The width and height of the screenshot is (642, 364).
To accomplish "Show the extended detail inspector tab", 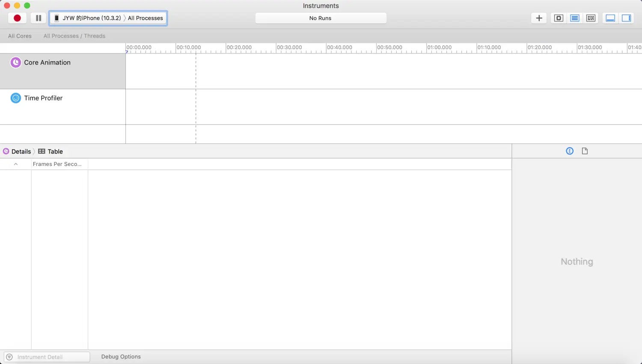I will tap(570, 151).
